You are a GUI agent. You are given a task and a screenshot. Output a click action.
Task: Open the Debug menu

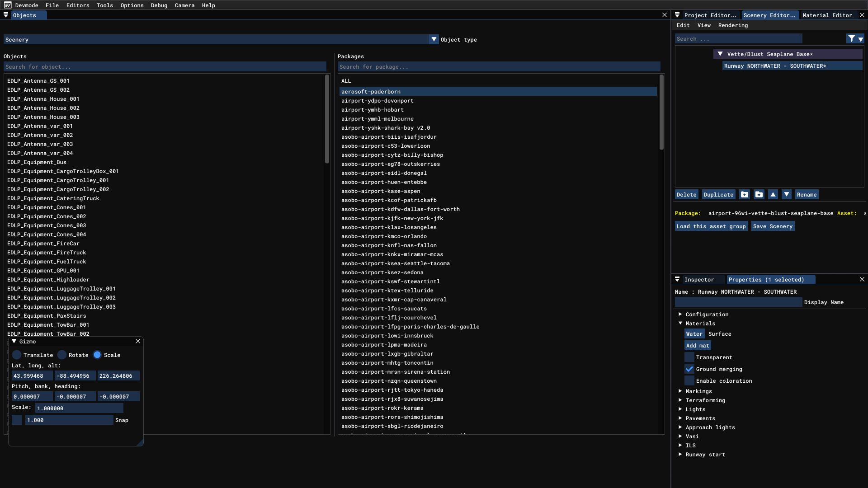tap(159, 5)
